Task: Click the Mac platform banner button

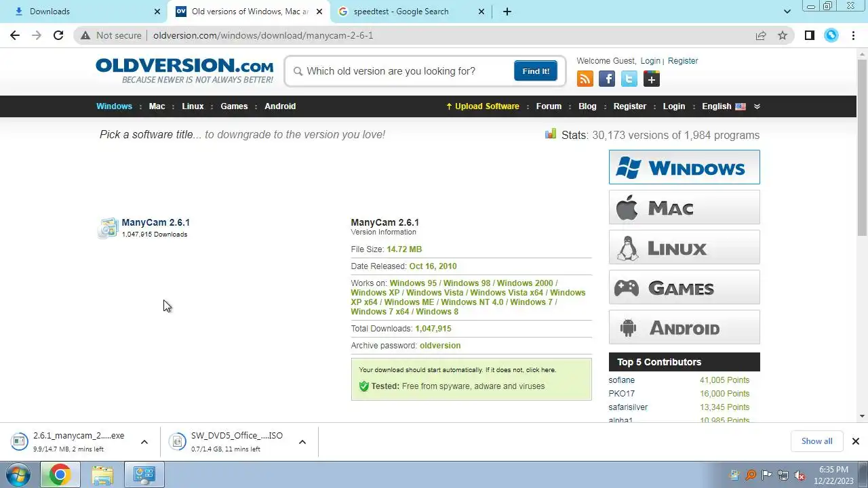Action: pyautogui.click(x=684, y=207)
